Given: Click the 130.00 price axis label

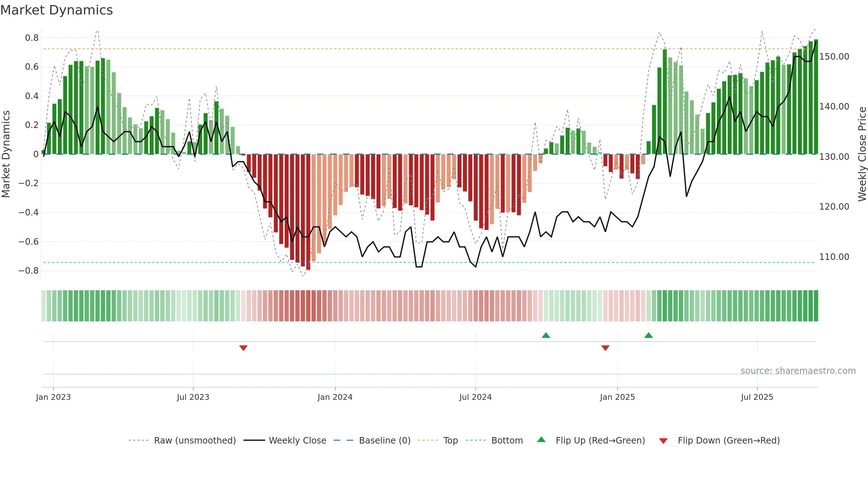Looking at the screenshot, I should point(834,157).
